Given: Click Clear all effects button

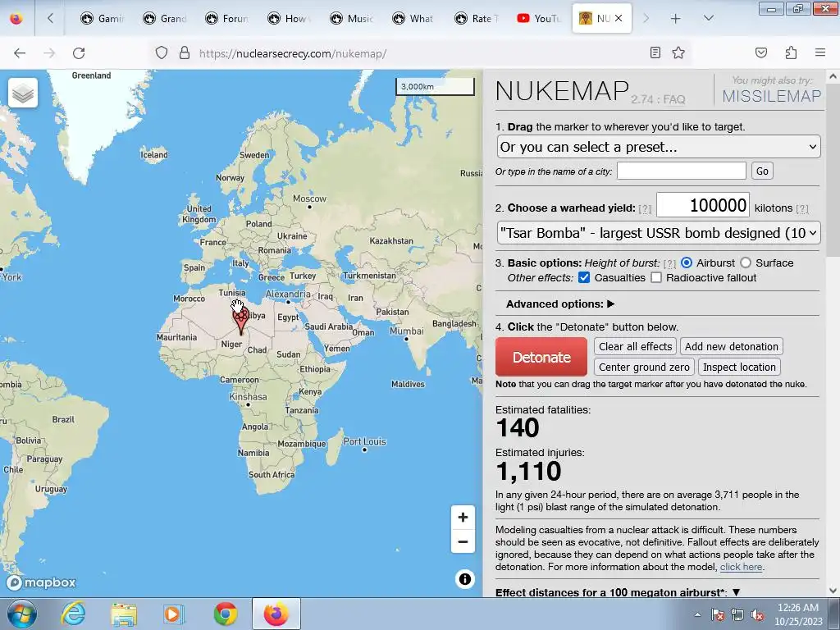Looking at the screenshot, I should click(636, 347).
